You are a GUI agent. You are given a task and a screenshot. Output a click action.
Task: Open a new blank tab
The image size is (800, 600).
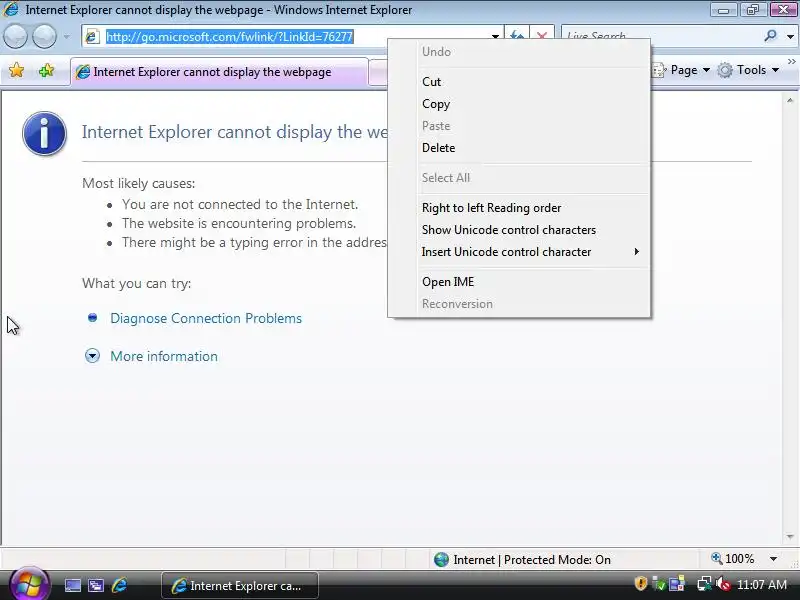click(x=378, y=72)
